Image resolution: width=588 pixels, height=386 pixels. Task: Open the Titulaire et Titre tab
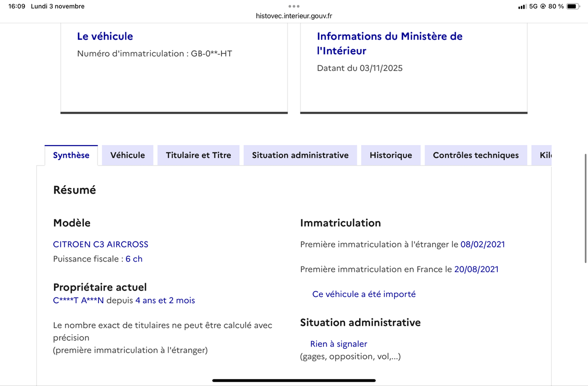click(x=198, y=155)
